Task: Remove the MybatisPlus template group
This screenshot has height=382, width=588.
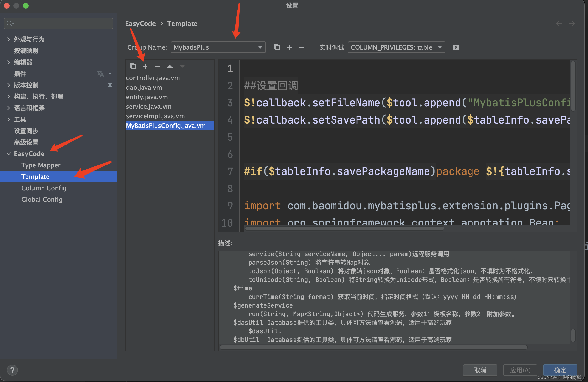Action: 301,47
